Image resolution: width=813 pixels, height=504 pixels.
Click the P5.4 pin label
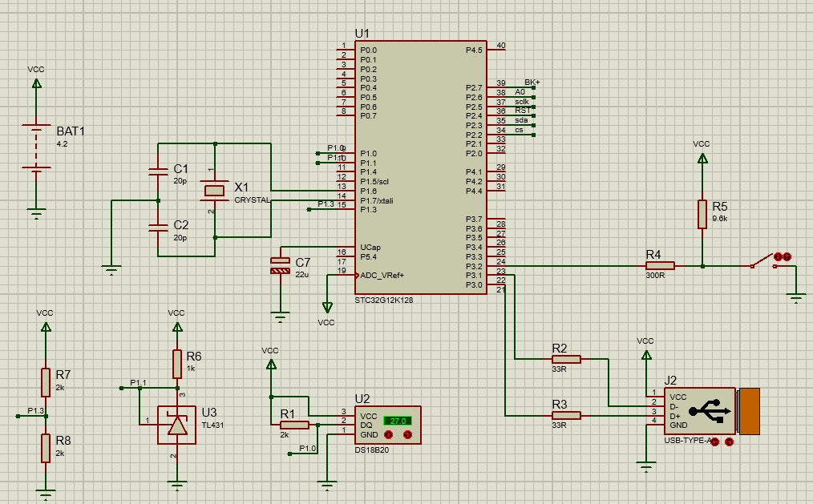pos(368,257)
